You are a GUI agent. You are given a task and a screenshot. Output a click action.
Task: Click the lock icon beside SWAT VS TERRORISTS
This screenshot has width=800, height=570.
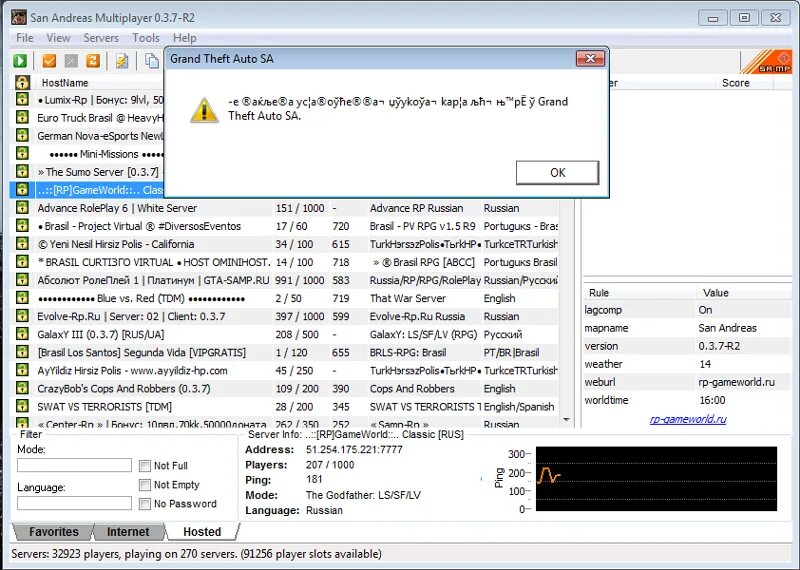pos(22,406)
